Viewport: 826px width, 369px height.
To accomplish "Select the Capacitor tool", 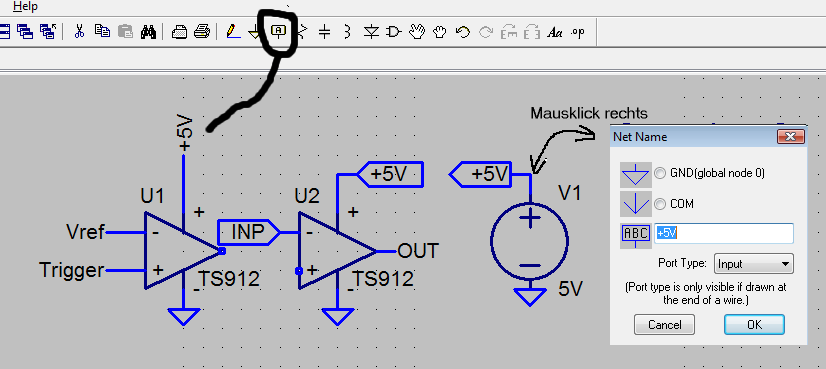I will click(325, 32).
